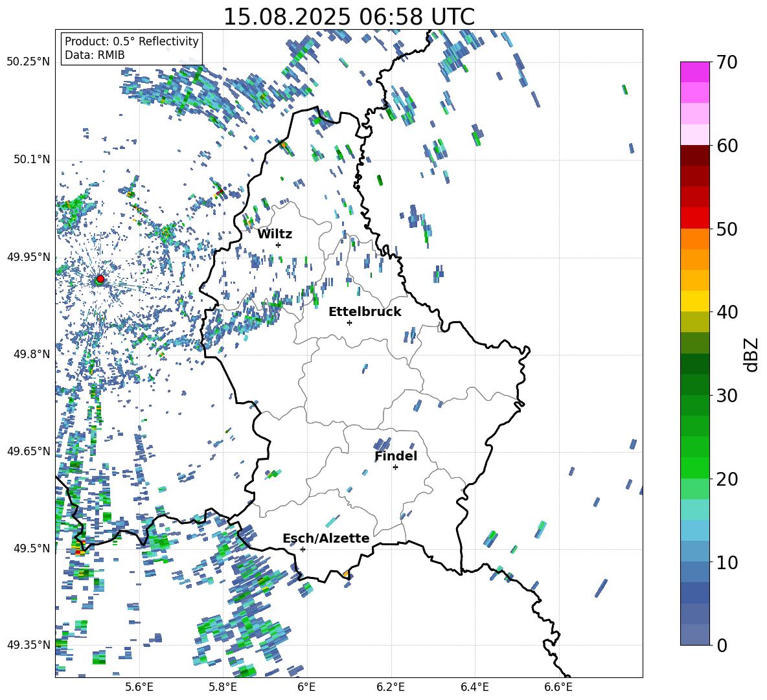
Task: Click the 49.35°N latitude label
Action: coord(29,645)
